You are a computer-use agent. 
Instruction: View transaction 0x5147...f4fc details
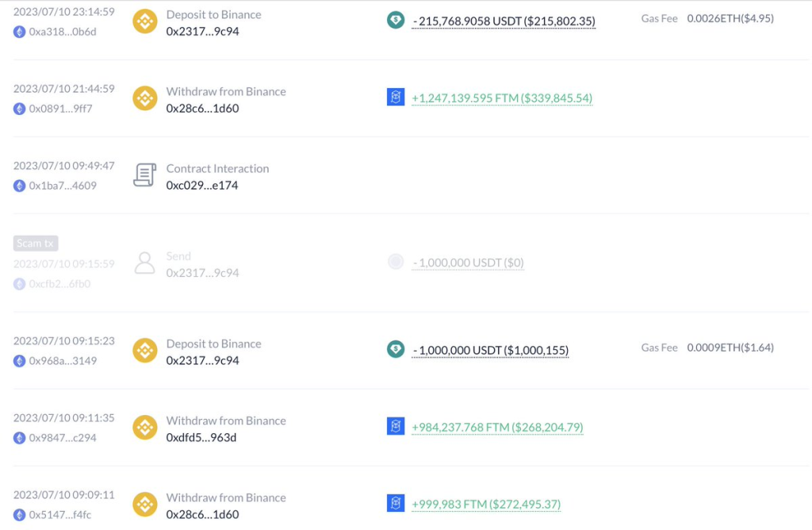pyautogui.click(x=60, y=515)
